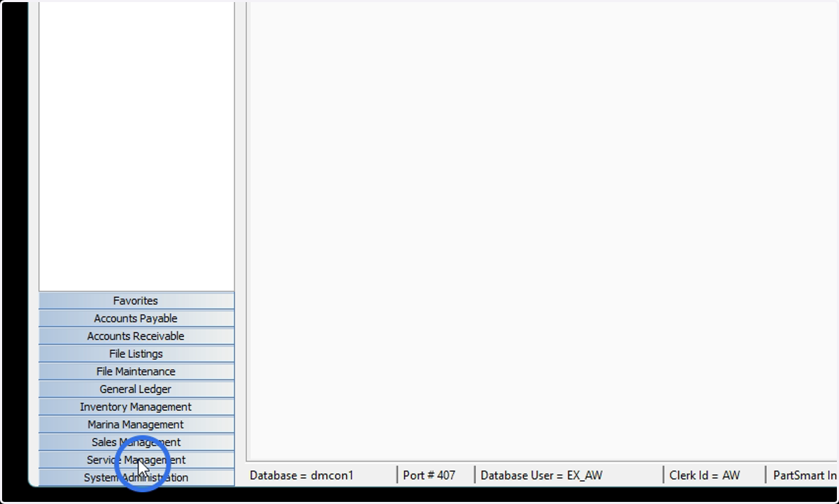839x504 pixels.
Task: Open the Service Management section
Action: tap(136, 460)
